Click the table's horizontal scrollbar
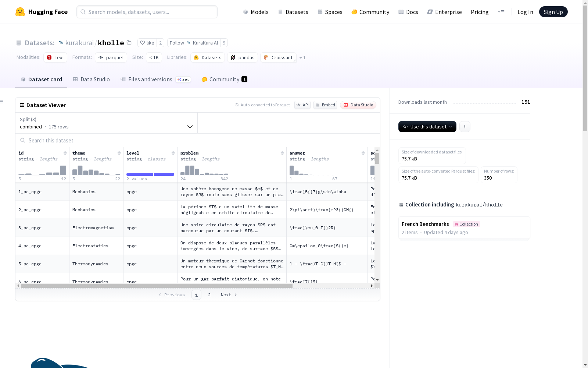Screen dimensions: 588x368 click(x=157, y=286)
